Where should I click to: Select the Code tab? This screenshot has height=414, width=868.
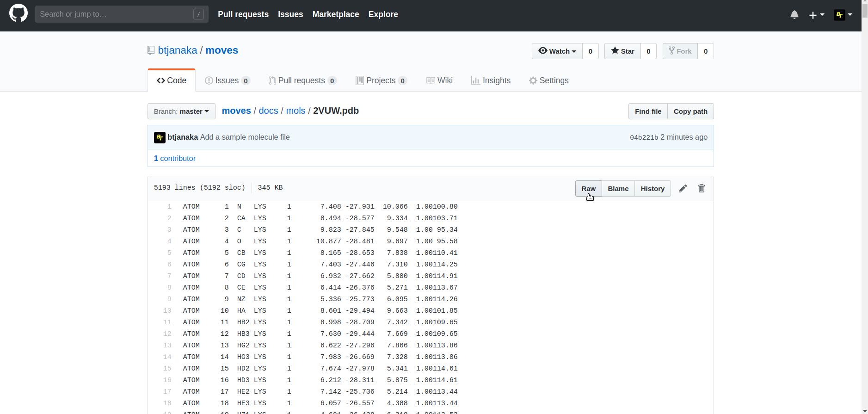click(x=172, y=80)
